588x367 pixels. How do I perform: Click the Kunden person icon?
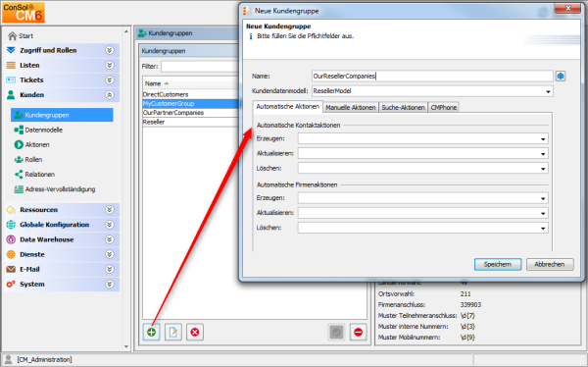[x=11, y=95]
